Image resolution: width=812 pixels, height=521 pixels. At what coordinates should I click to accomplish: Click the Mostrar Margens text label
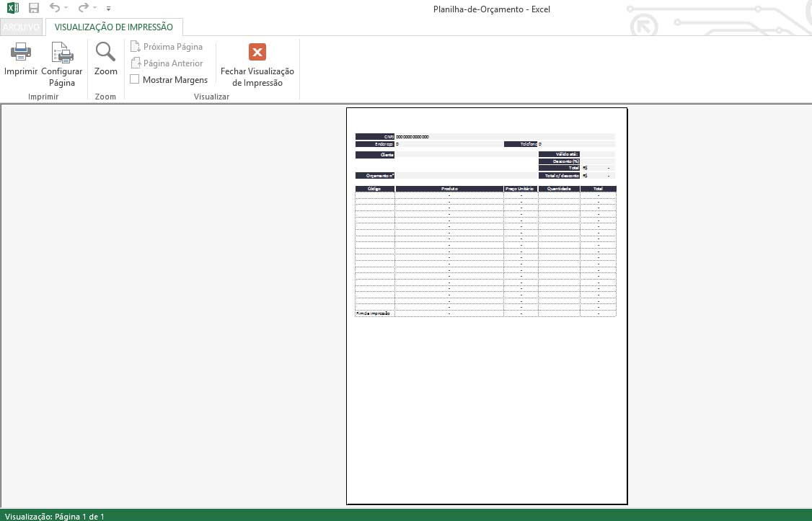click(175, 80)
